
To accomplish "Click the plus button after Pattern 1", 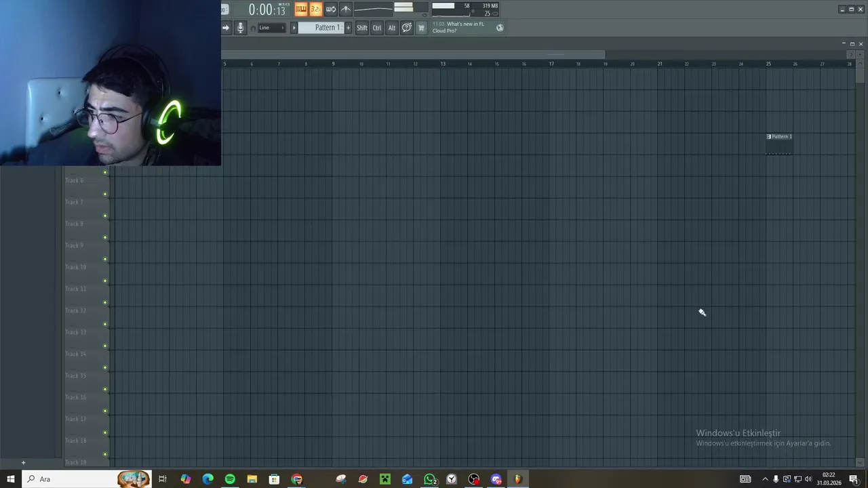I will pyautogui.click(x=349, y=28).
